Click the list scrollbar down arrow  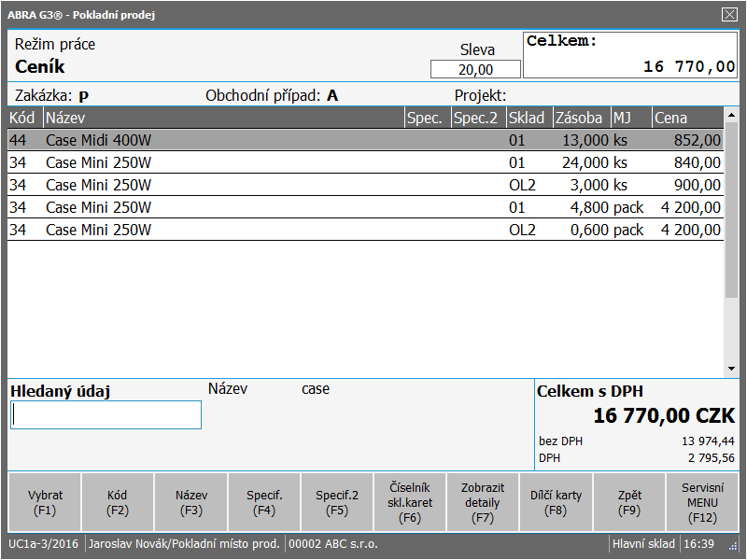[731, 370]
